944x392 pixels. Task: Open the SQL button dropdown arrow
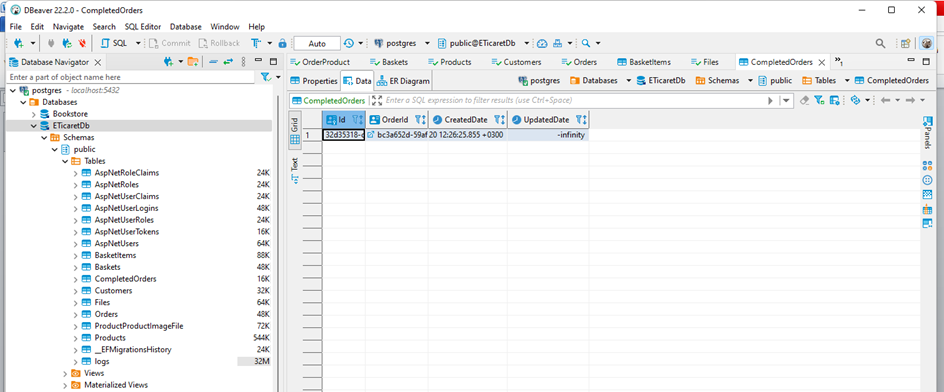pos(138,43)
